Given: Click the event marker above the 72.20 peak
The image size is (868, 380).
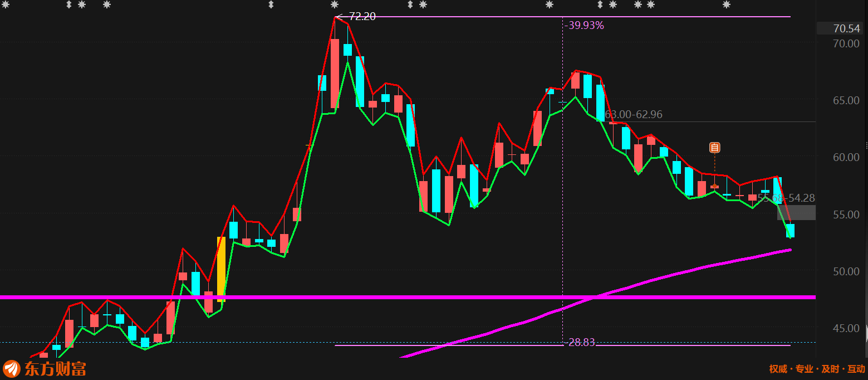Looking at the screenshot, I should point(335,4).
